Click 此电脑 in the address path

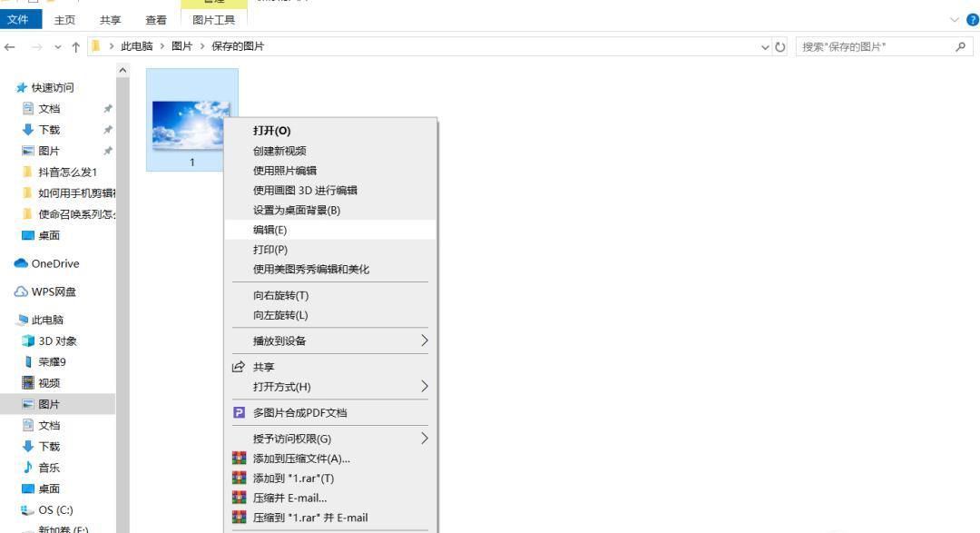(x=137, y=46)
